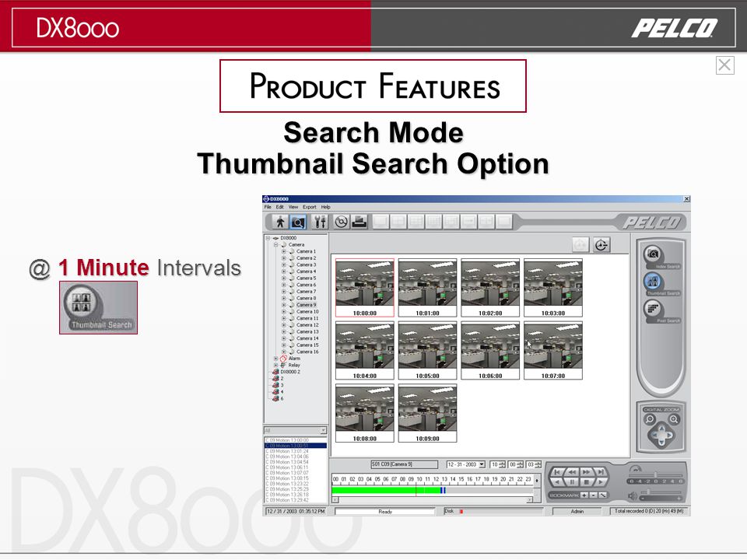Select the 4x4 grid layout button
This screenshot has width=747, height=560.
[x=434, y=222]
